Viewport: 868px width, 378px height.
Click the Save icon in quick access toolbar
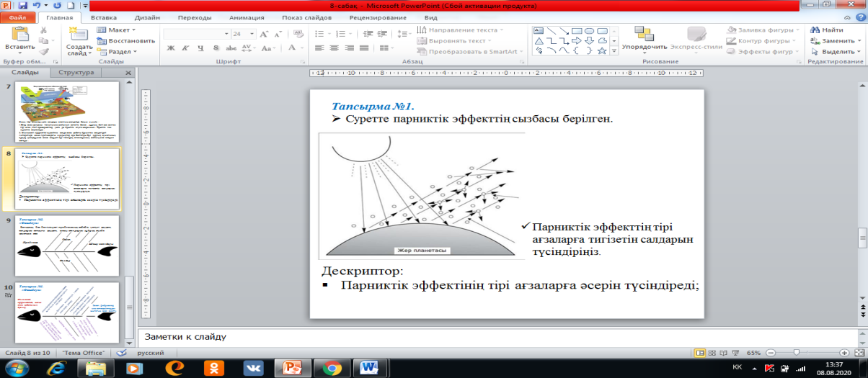pos(24,5)
